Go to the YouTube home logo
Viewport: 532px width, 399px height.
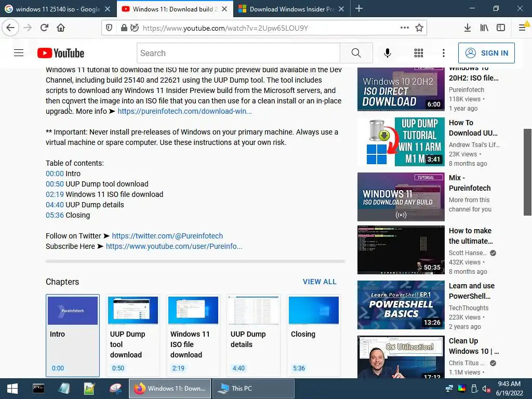pos(61,53)
